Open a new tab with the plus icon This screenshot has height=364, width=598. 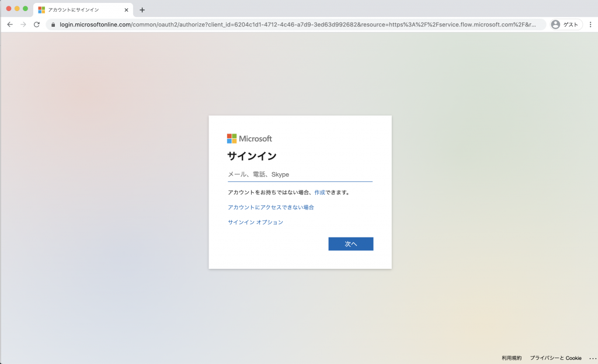click(x=142, y=10)
